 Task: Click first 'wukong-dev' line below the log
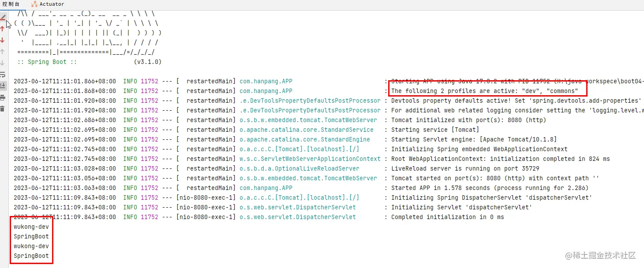tap(31, 227)
